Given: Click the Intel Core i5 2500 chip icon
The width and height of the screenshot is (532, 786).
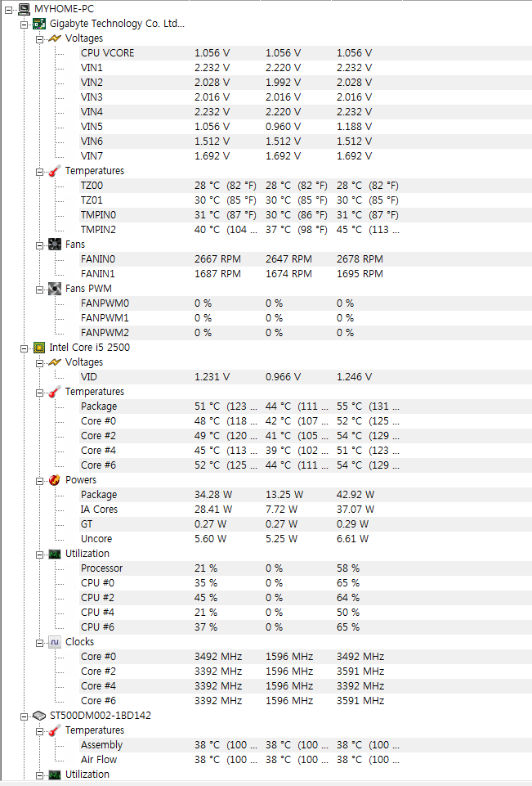Looking at the screenshot, I should pyautogui.click(x=39, y=348).
